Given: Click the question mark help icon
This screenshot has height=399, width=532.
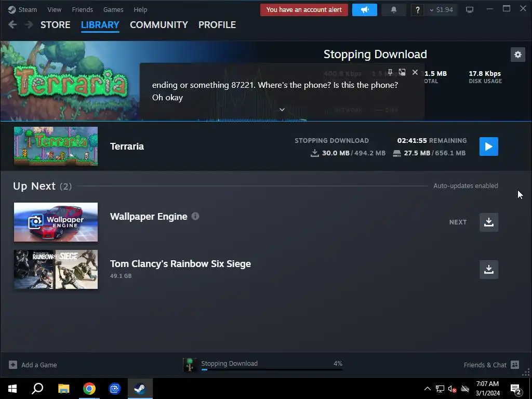Looking at the screenshot, I should tap(418, 10).
